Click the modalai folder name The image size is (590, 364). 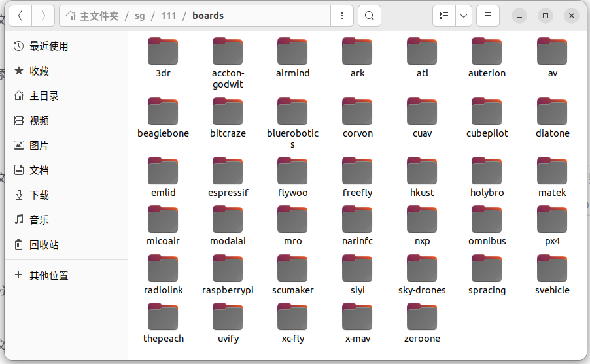(x=228, y=241)
